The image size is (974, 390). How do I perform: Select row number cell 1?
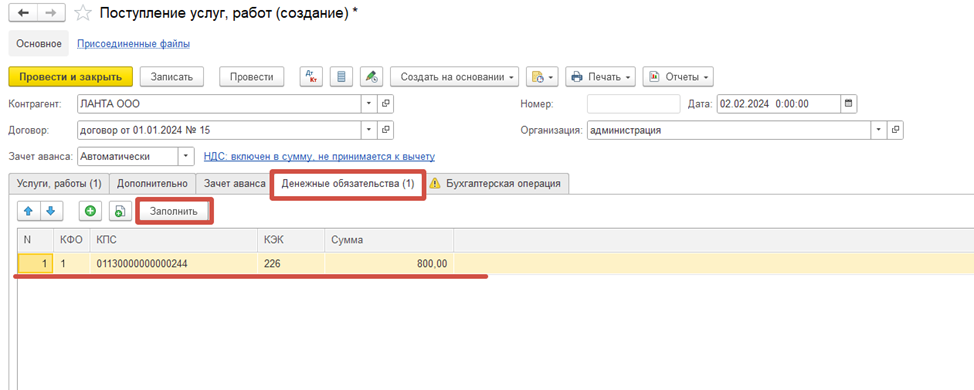[x=35, y=263]
